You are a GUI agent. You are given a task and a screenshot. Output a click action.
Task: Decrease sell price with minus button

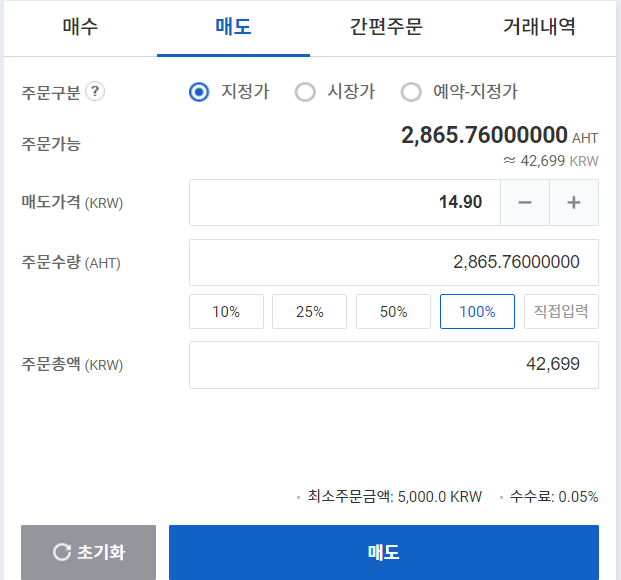click(x=525, y=202)
